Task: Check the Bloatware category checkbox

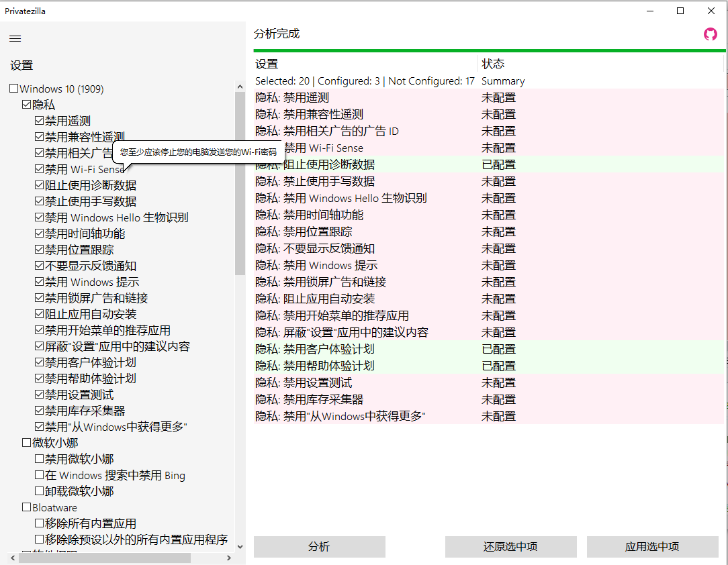Action: pyautogui.click(x=26, y=507)
